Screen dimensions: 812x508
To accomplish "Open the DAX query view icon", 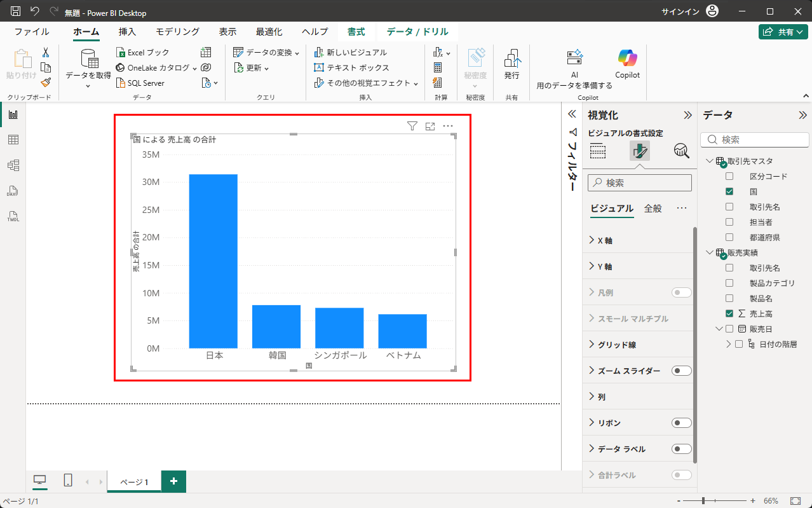I will pos(13,191).
